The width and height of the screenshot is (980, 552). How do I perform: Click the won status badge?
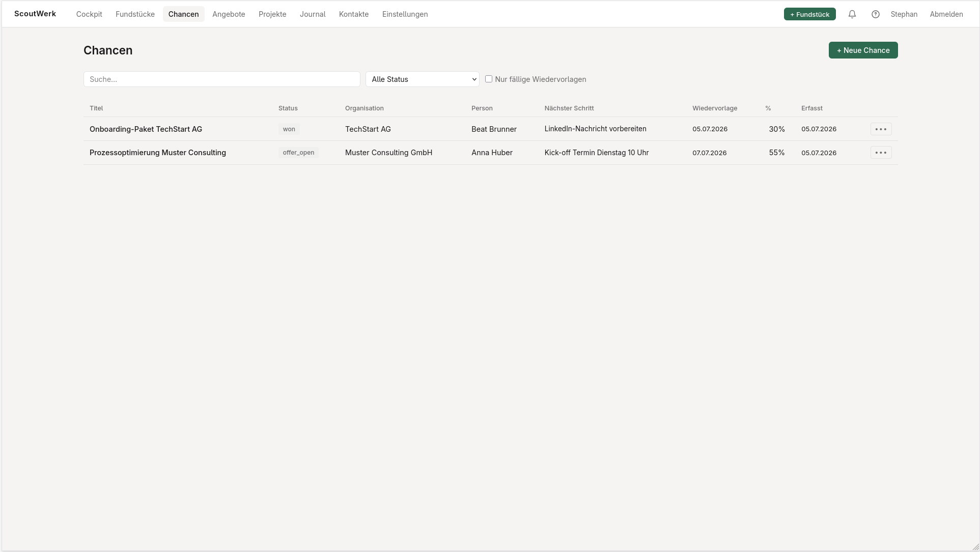click(289, 129)
